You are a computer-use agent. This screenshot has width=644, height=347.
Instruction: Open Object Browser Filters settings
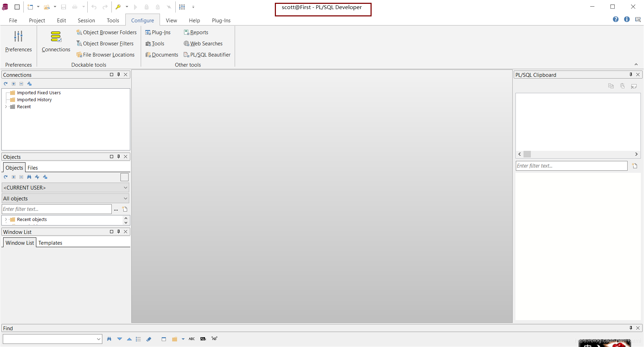(x=105, y=44)
